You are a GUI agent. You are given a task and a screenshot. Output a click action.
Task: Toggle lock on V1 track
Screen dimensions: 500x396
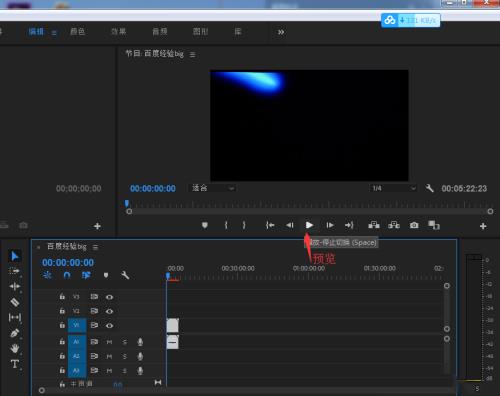(x=62, y=325)
